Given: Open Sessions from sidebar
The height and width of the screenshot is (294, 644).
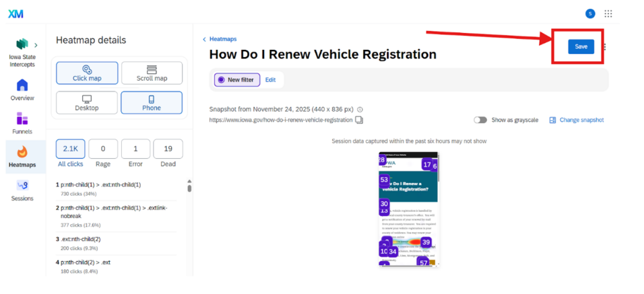Looking at the screenshot, I should [22, 189].
